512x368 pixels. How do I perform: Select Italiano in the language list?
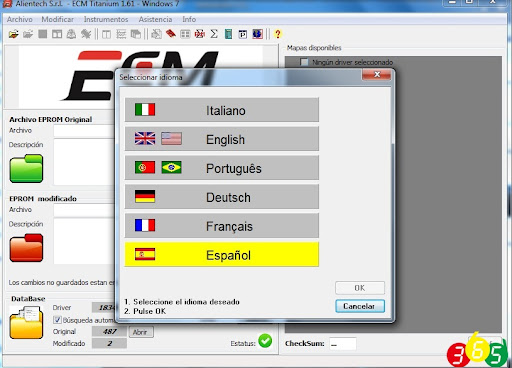click(x=222, y=110)
